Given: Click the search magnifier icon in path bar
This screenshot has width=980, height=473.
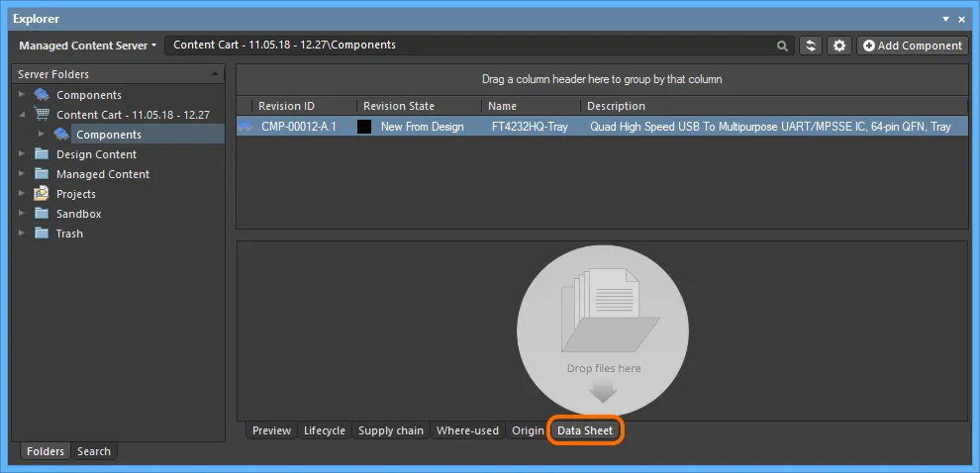Looking at the screenshot, I should pyautogui.click(x=782, y=46).
